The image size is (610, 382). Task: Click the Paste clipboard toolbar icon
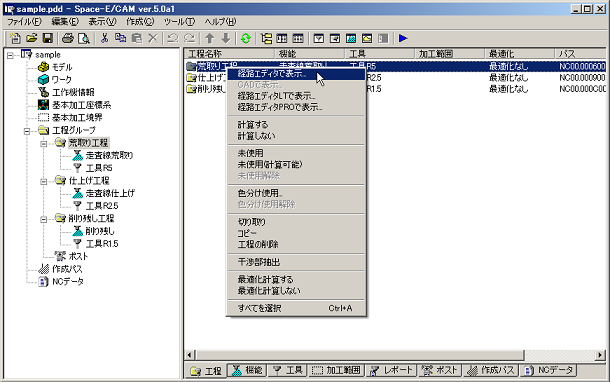[x=137, y=38]
